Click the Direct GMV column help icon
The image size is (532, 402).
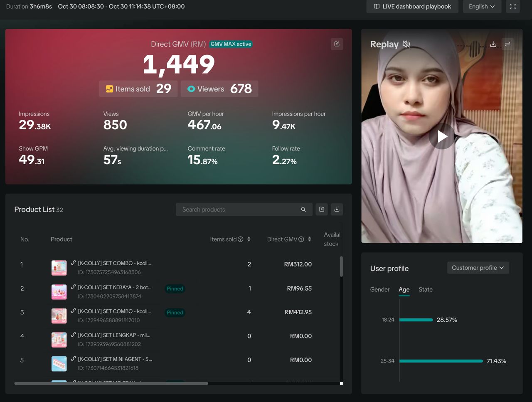(301, 239)
